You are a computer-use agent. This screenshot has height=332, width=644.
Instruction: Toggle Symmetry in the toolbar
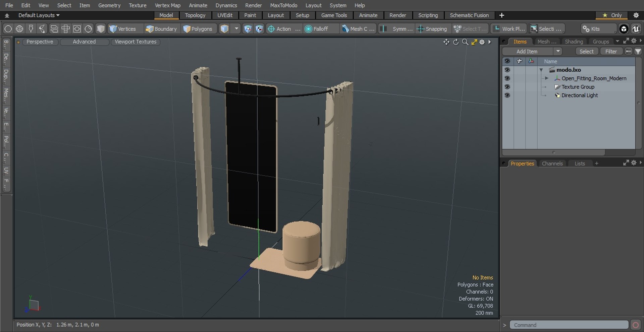(x=396, y=29)
